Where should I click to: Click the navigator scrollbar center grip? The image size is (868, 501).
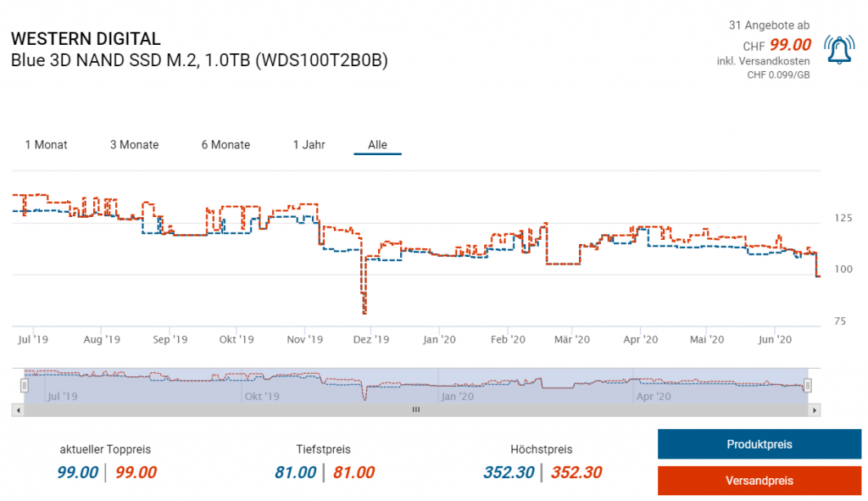coord(415,409)
